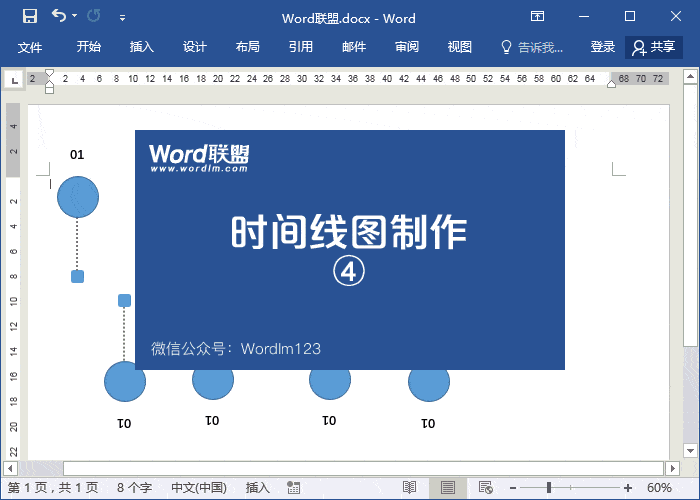This screenshot has width=700, height=500.
Task: Switch to Web Layout view
Action: tap(486, 488)
